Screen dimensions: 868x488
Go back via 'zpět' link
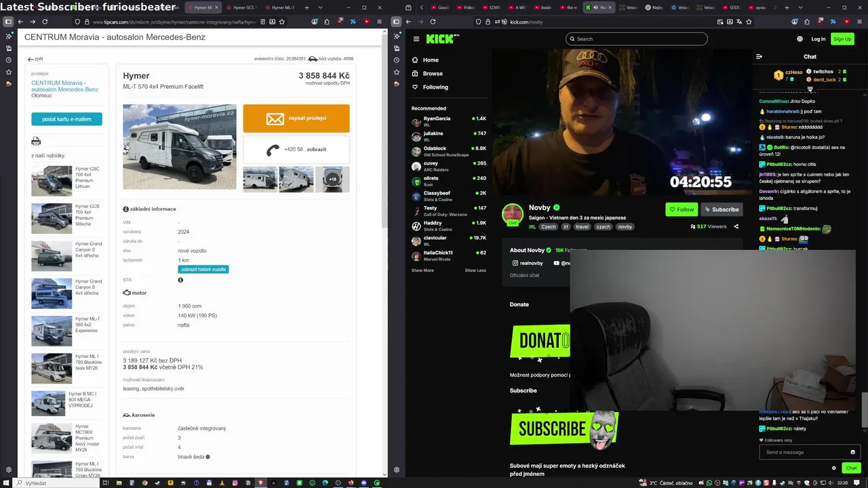[x=35, y=59]
